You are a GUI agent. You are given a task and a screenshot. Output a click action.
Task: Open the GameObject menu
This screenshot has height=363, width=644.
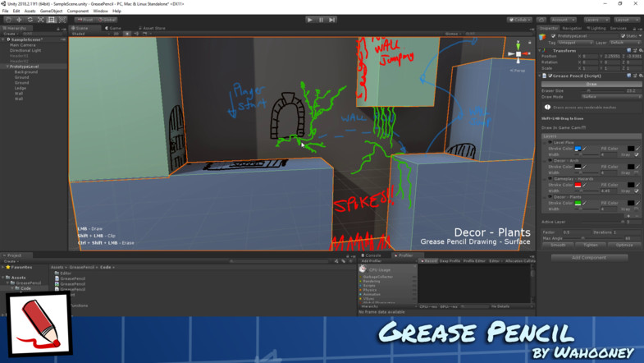pyautogui.click(x=52, y=11)
